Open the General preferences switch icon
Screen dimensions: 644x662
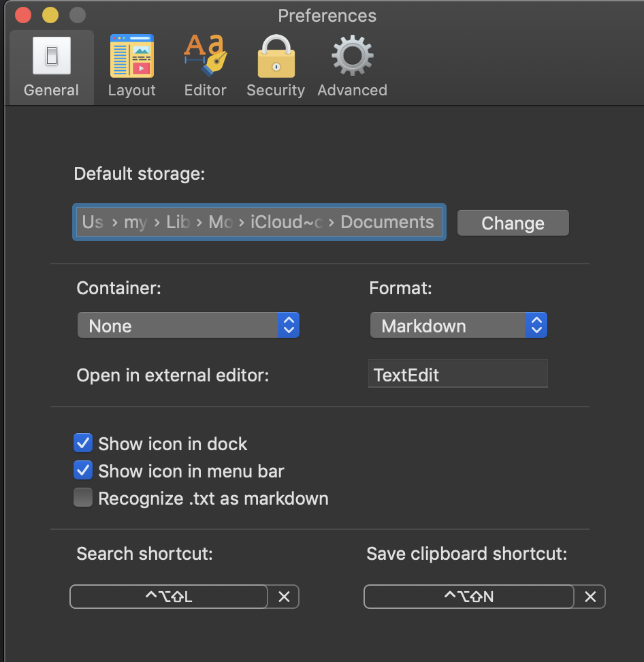coord(52,56)
